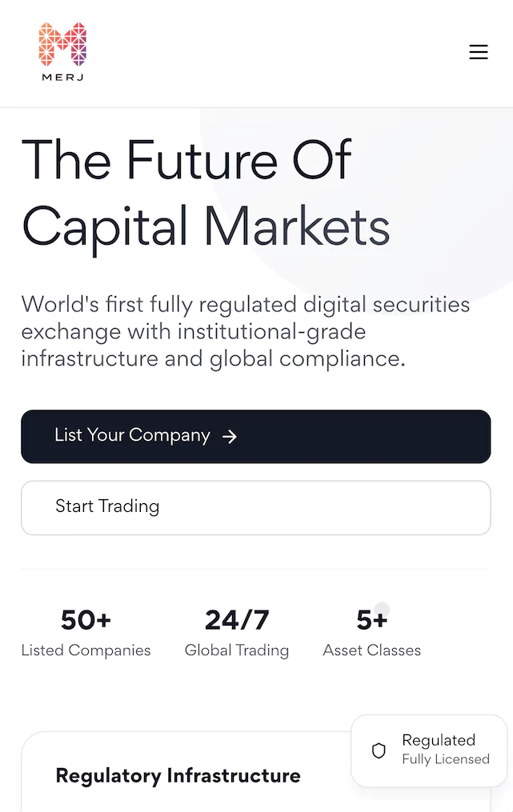Click the Listed Companies label
513x812 pixels.
coord(86,650)
